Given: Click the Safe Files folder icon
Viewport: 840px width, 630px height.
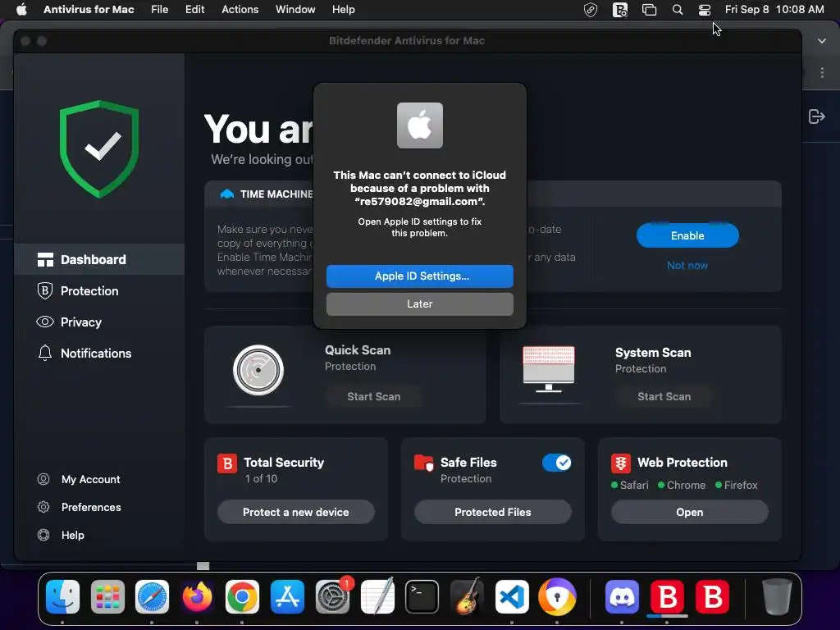Looking at the screenshot, I should [x=424, y=463].
